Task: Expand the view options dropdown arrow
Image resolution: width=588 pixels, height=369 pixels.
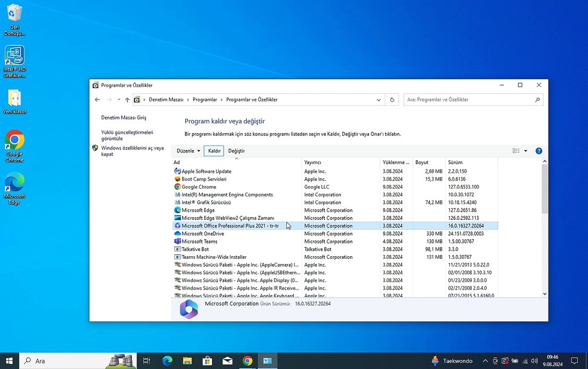Action: [525, 151]
